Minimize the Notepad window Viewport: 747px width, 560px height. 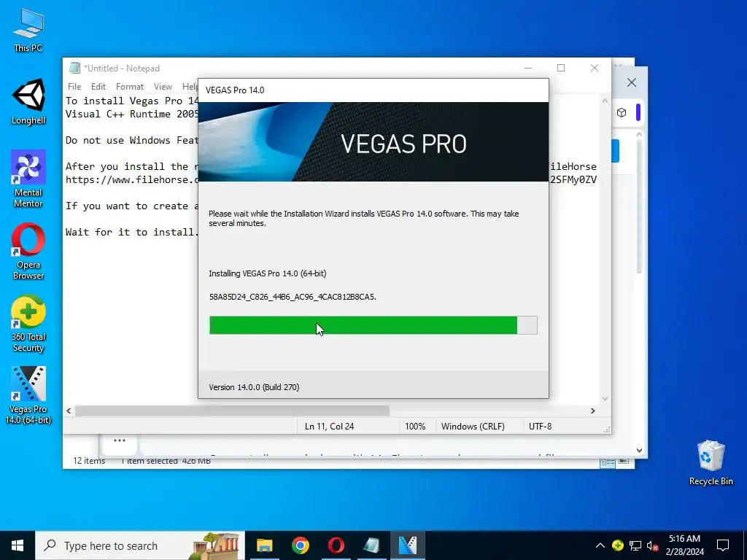528,68
